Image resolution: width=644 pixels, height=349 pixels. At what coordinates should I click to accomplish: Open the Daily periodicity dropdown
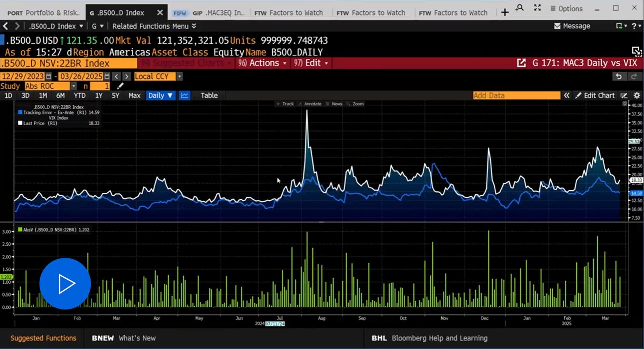[160, 96]
